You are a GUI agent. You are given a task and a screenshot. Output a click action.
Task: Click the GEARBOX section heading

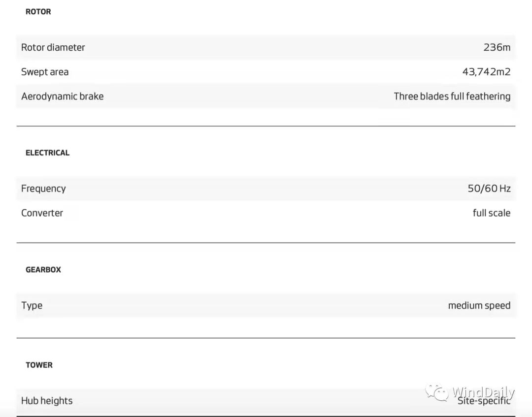[x=43, y=270]
